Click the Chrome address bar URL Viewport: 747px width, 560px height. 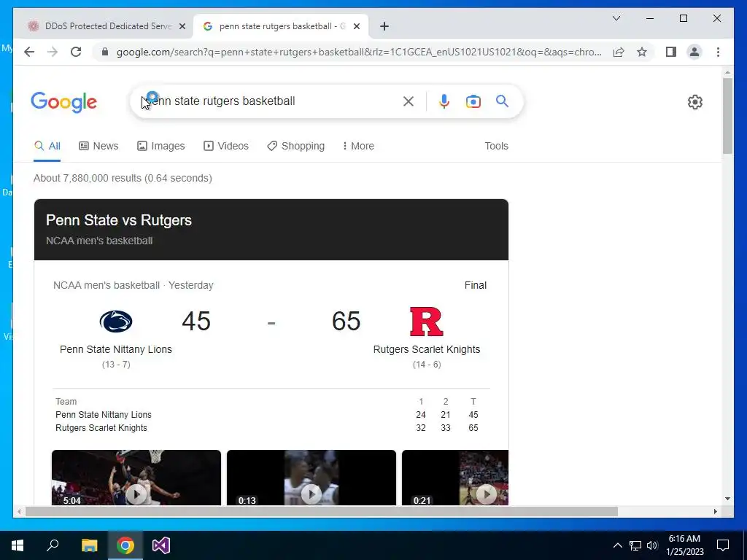[359, 52]
